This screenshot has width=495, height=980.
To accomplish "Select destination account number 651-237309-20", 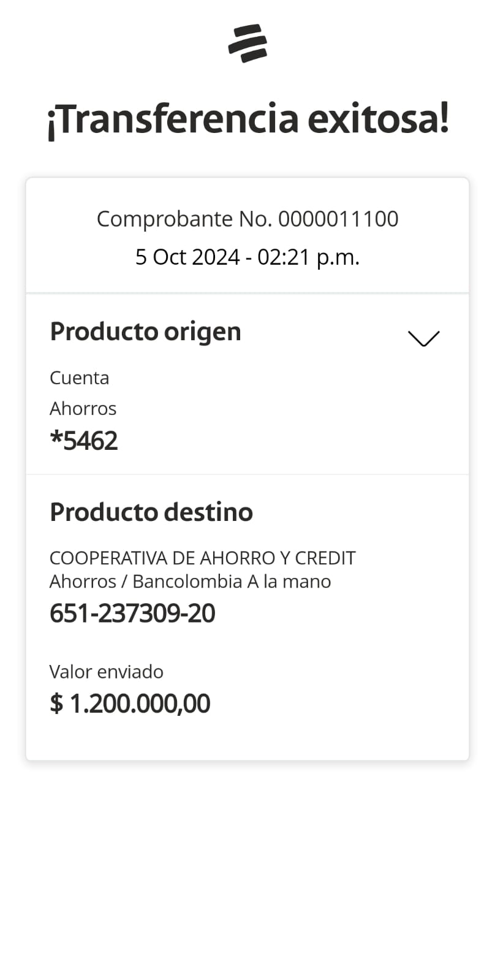I will pos(132,613).
